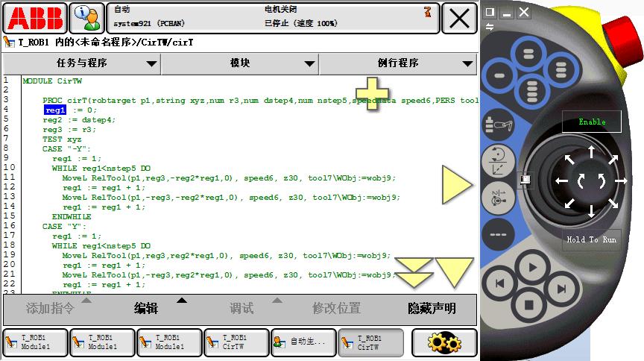Screen dimensions: 644x361
Task: Switch to first T_ROB1 Module1 task tab
Action: pyautogui.click(x=35, y=342)
